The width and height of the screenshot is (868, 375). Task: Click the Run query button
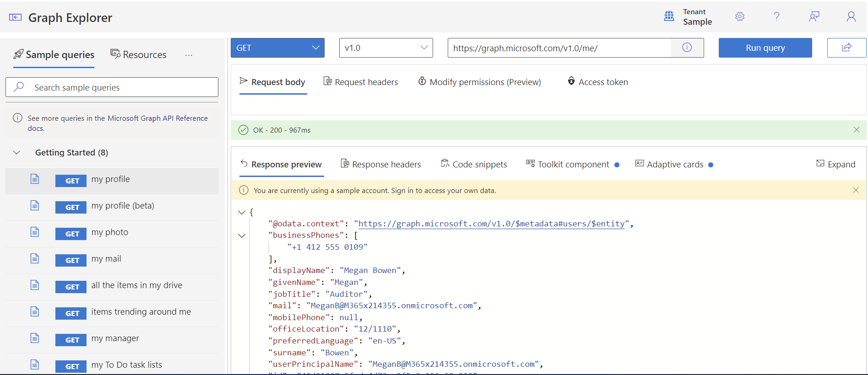(x=765, y=48)
